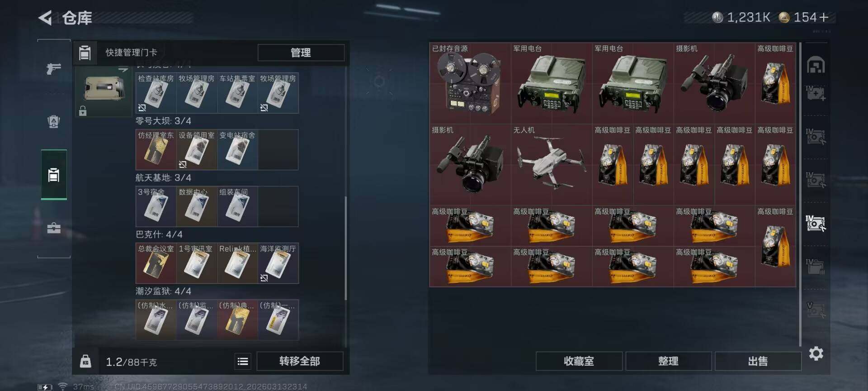This screenshot has height=391, width=868.
Task: Open the backpack equipment sidebar icon
Action: (54, 121)
